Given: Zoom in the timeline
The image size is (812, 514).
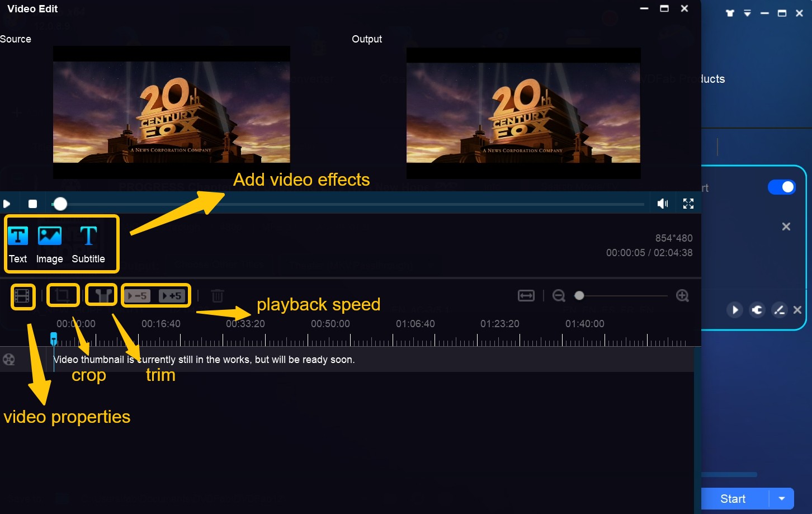Looking at the screenshot, I should tap(682, 295).
